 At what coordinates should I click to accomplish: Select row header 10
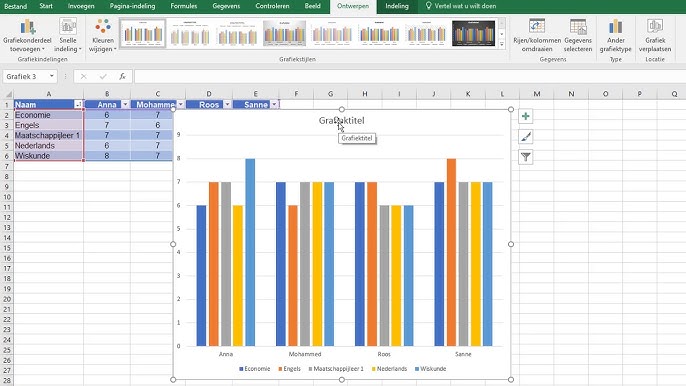pyautogui.click(x=7, y=197)
